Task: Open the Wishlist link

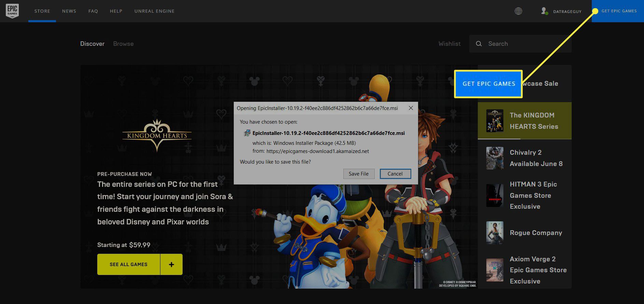Action: coord(449,44)
